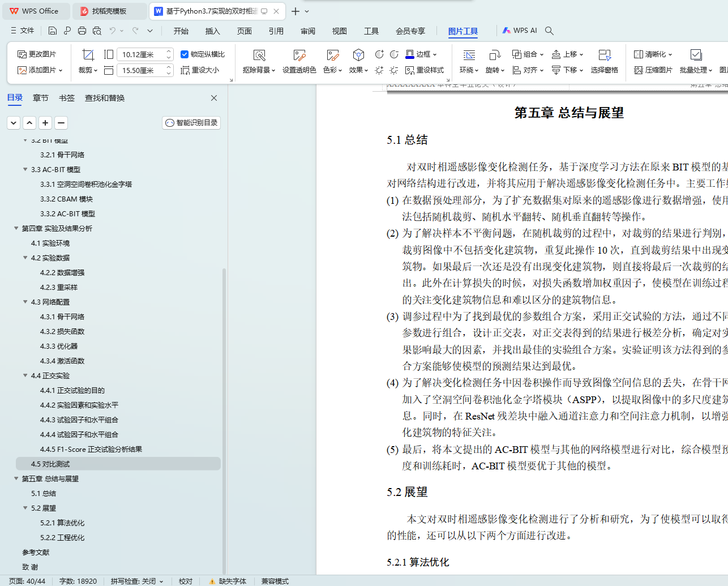This screenshot has height=586, width=728.
Task: Click the 字数: 18920 word count in status bar
Action: [x=78, y=581]
